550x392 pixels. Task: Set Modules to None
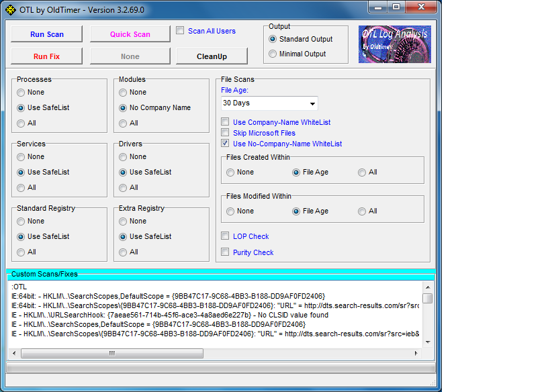pyautogui.click(x=123, y=92)
